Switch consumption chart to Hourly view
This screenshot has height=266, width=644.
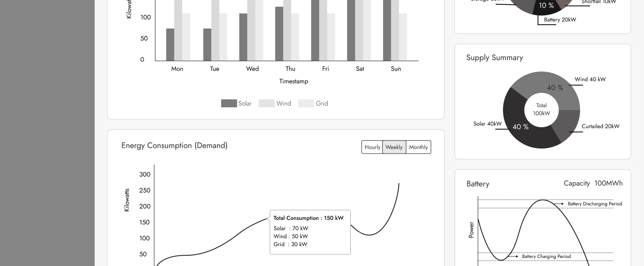(x=372, y=147)
